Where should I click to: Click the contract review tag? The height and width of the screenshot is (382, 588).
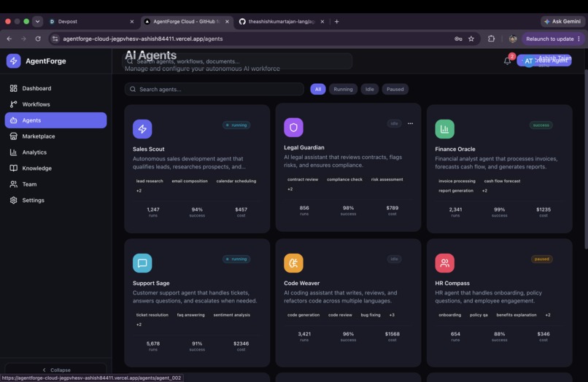(x=303, y=179)
